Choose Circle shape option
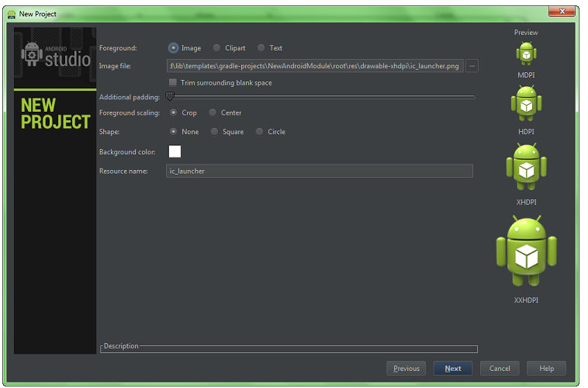 [x=259, y=132]
